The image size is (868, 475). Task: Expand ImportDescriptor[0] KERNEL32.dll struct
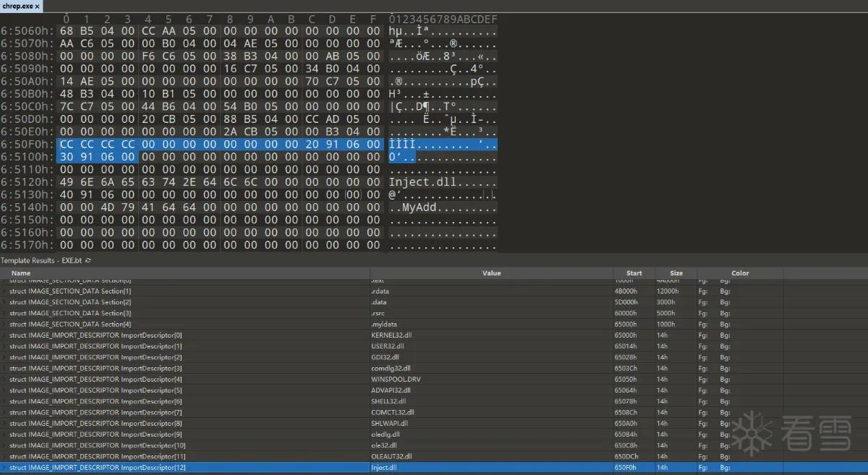coord(5,335)
